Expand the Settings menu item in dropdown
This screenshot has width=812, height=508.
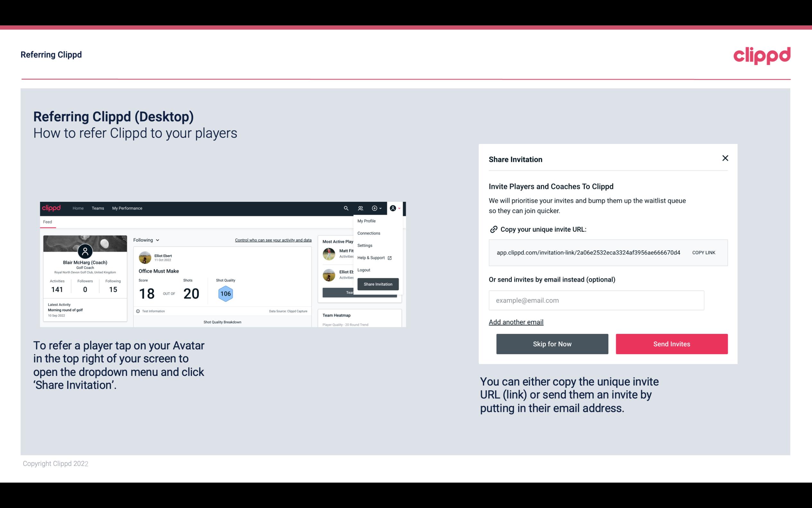point(363,245)
